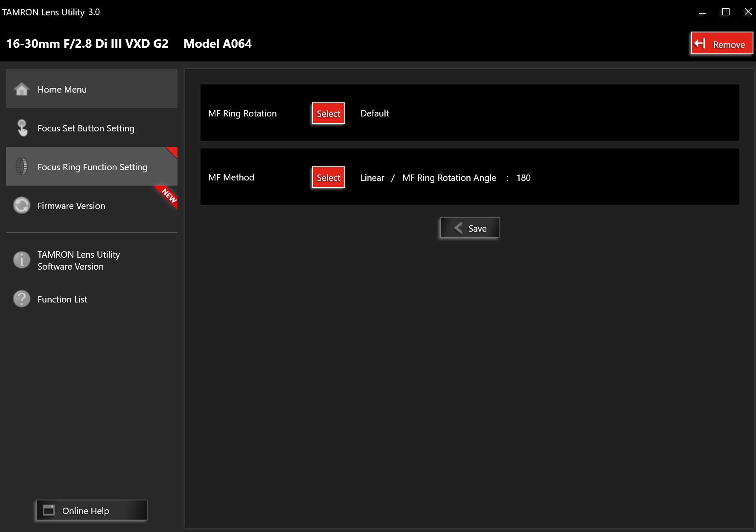The height and width of the screenshot is (532, 756).
Task: Click the MF Ring Rotation label
Action: click(242, 113)
